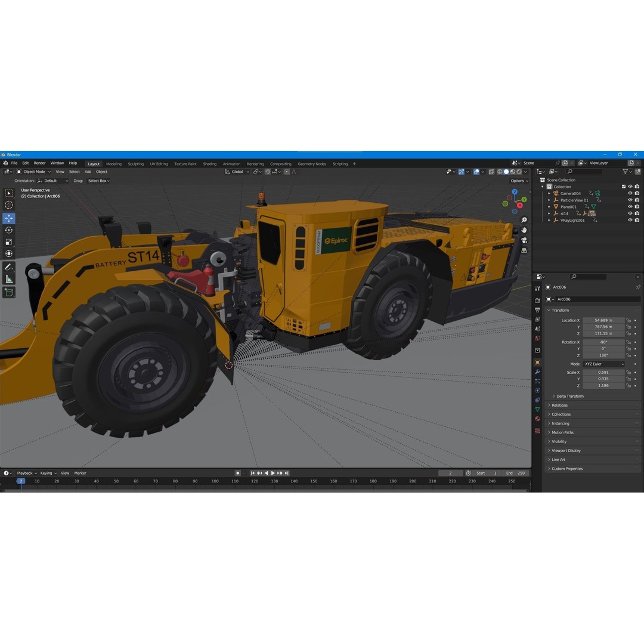Open the Material properties tab

click(537, 419)
